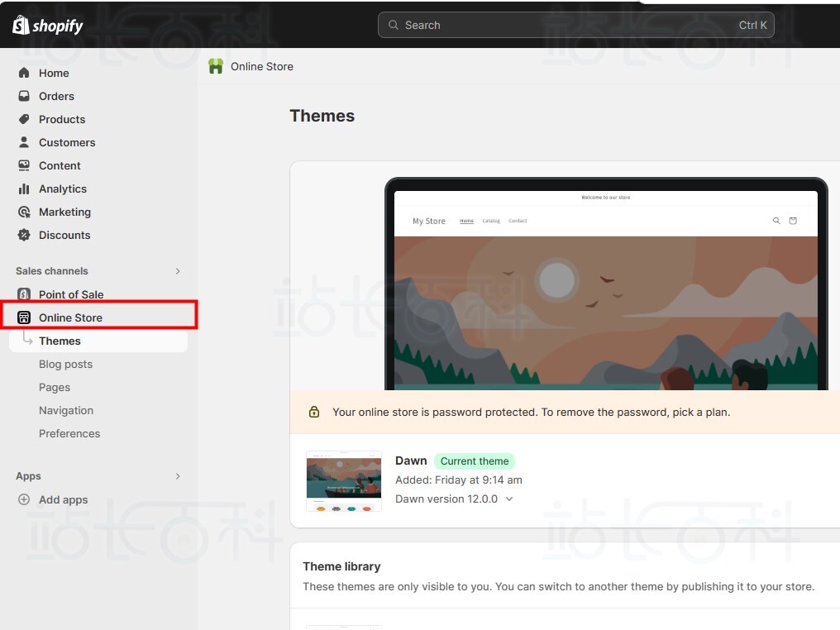
Task: Click the Themes page heading
Action: [322, 116]
